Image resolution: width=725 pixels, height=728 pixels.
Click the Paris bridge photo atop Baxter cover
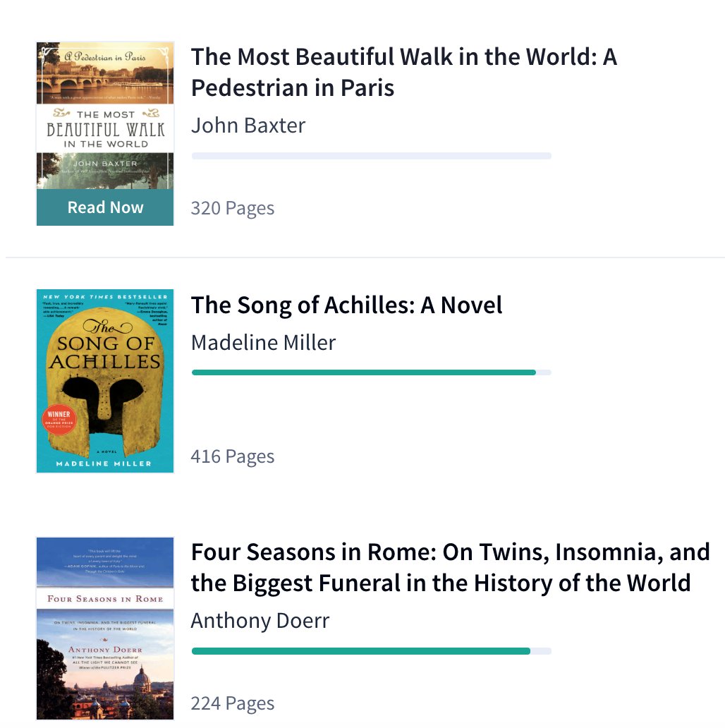105,79
